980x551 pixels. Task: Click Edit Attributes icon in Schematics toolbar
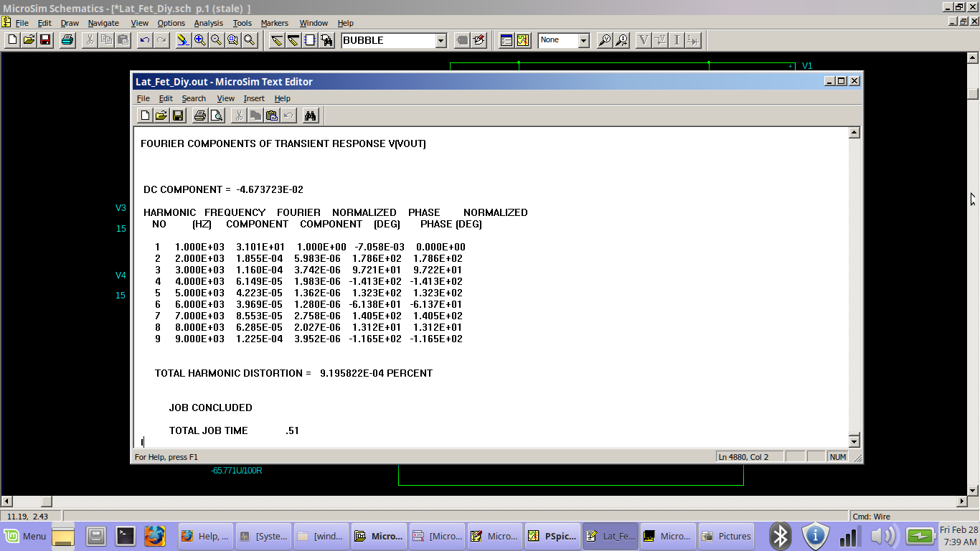[463, 40]
